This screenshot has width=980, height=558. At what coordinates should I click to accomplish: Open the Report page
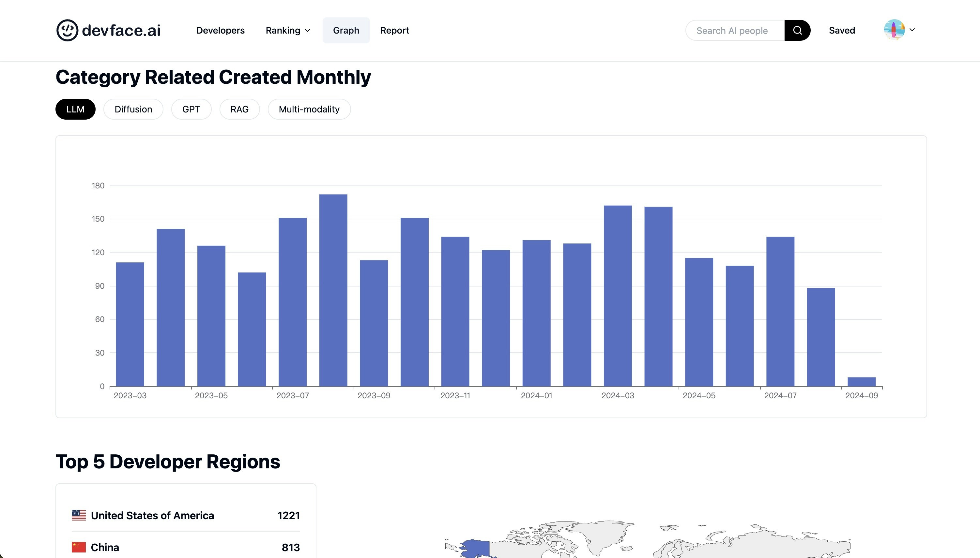(394, 30)
